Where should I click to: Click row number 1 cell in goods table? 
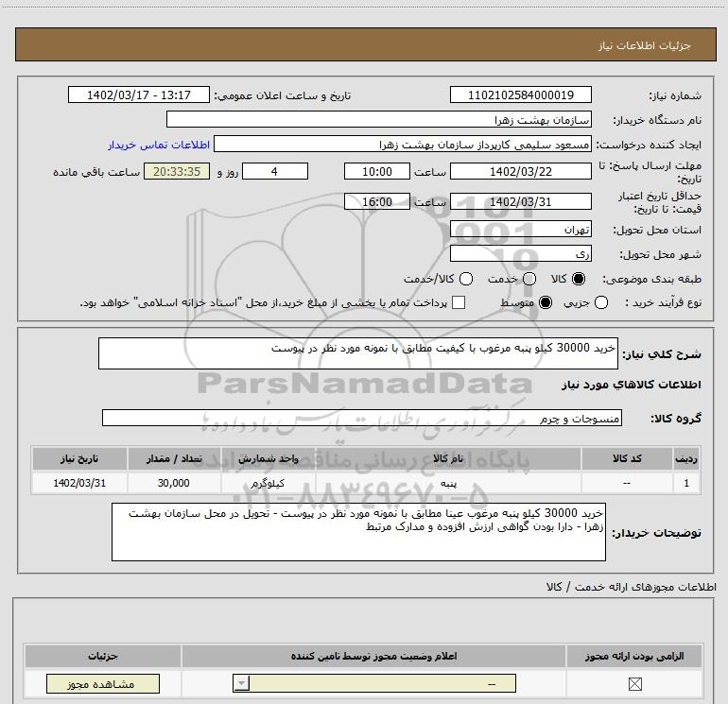coord(686,483)
